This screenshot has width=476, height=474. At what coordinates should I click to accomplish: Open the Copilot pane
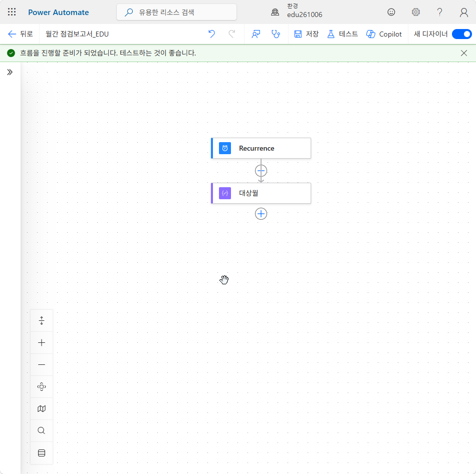click(384, 34)
